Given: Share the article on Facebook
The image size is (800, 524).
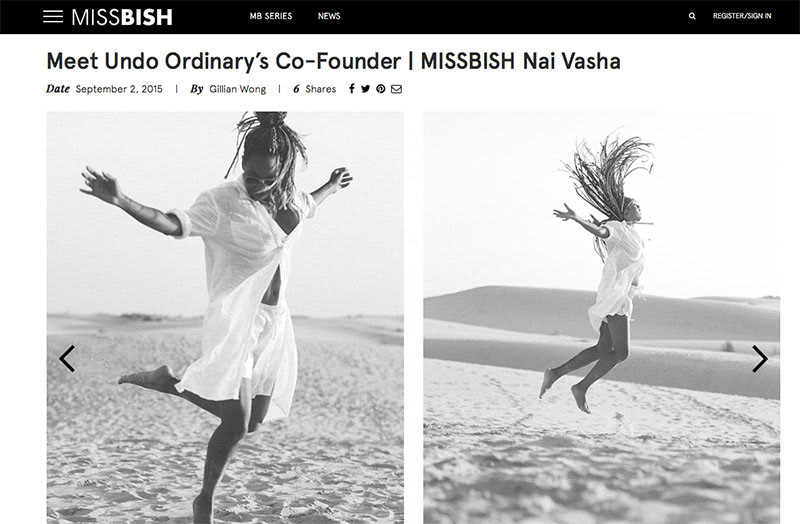Looking at the screenshot, I should pos(352,89).
